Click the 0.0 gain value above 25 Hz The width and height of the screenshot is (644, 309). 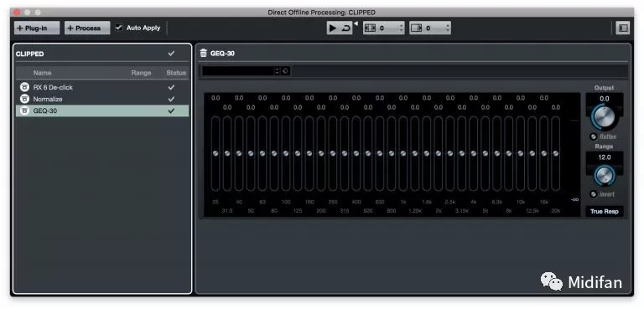tap(216, 98)
